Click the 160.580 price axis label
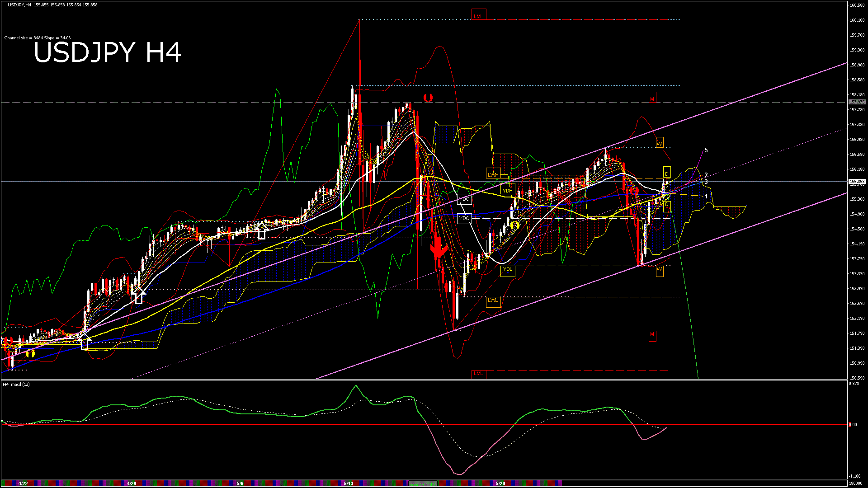This screenshot has height=488, width=868. click(857, 5)
